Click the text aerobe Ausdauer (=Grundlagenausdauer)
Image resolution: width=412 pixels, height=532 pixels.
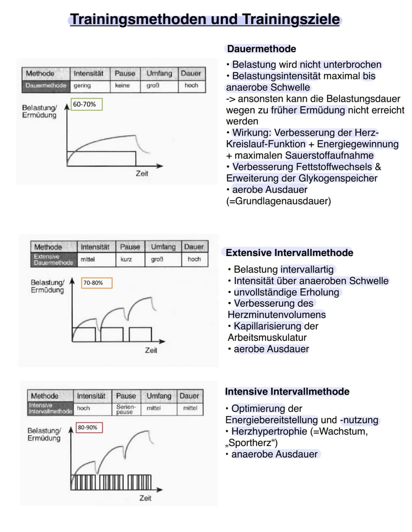coord(278,195)
